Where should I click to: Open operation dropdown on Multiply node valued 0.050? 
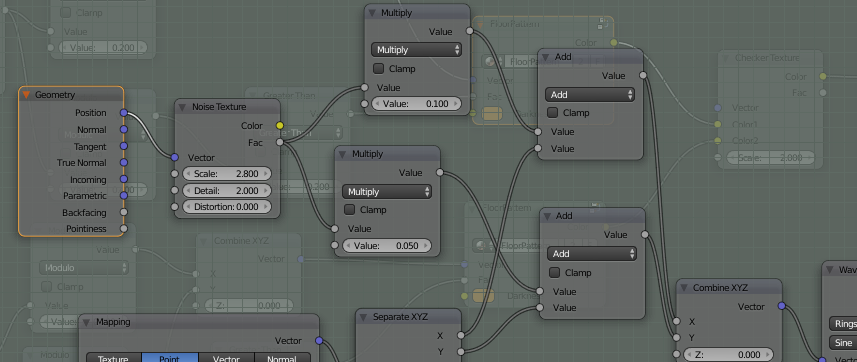[x=387, y=192]
